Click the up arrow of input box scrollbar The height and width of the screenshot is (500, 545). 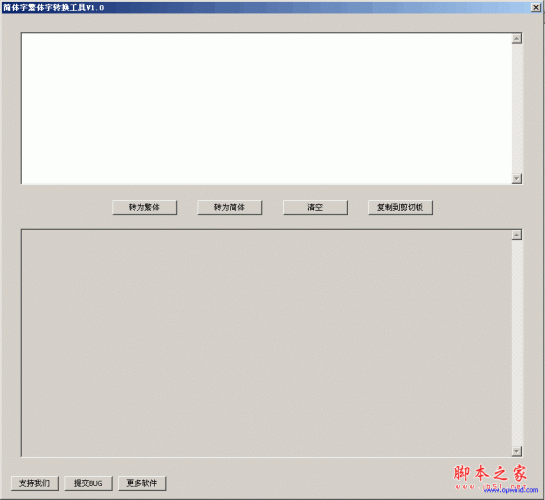[517, 39]
